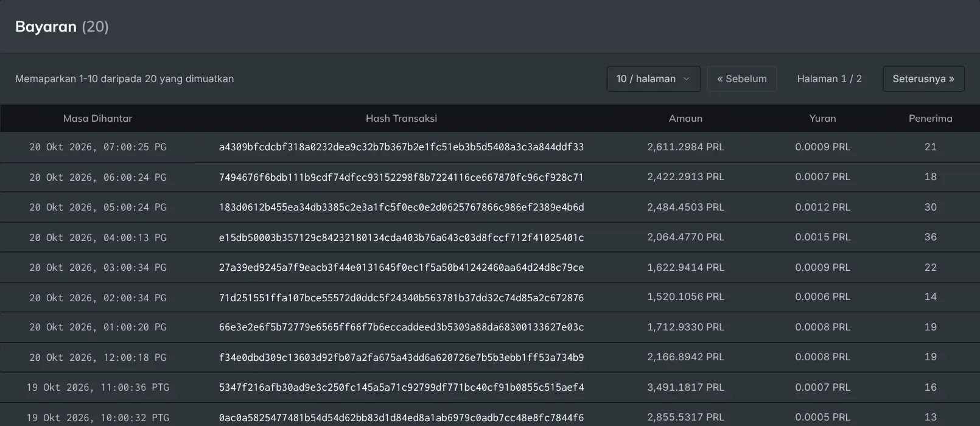Select the Yuran column header

coord(822,119)
